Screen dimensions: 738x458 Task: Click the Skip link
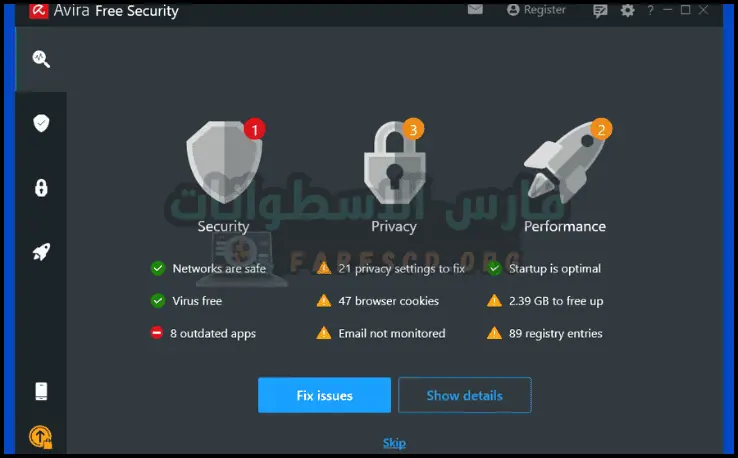(x=394, y=442)
